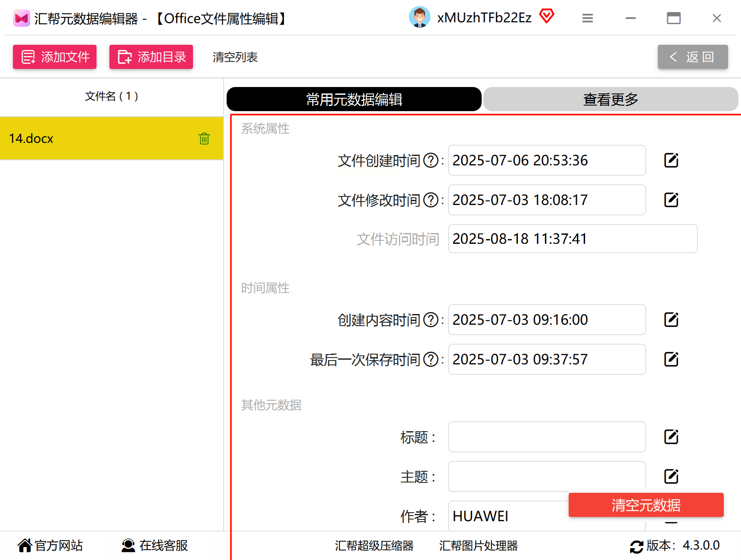
Task: Edit the last saved time value
Action: pos(671,359)
